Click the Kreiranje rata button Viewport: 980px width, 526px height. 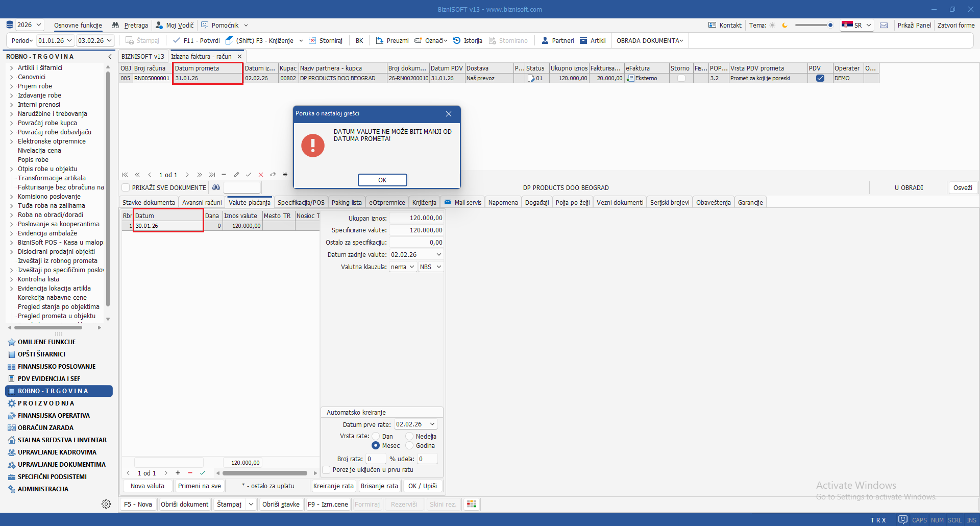tap(333, 486)
